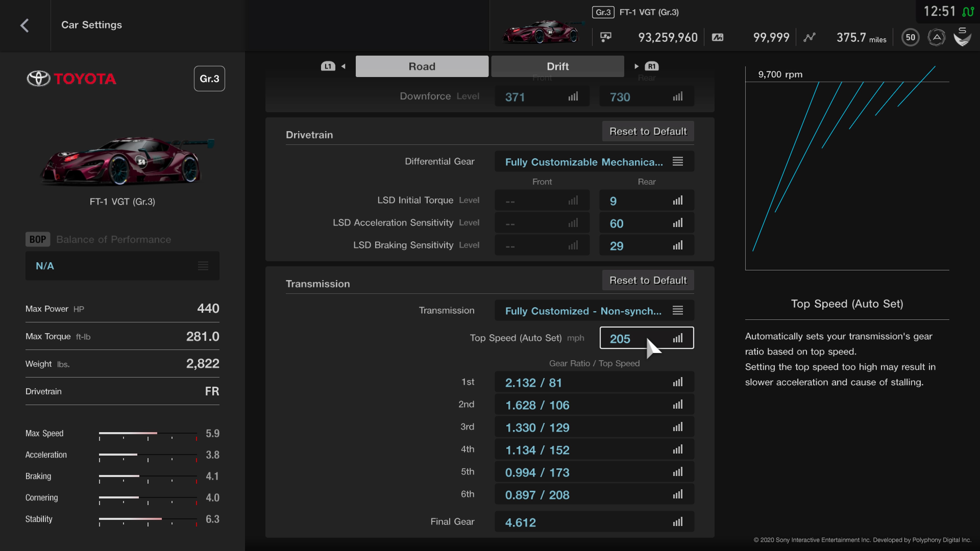Screen dimensions: 980x551
Task: Click the gear ratio rpm graph
Action: coord(847,168)
